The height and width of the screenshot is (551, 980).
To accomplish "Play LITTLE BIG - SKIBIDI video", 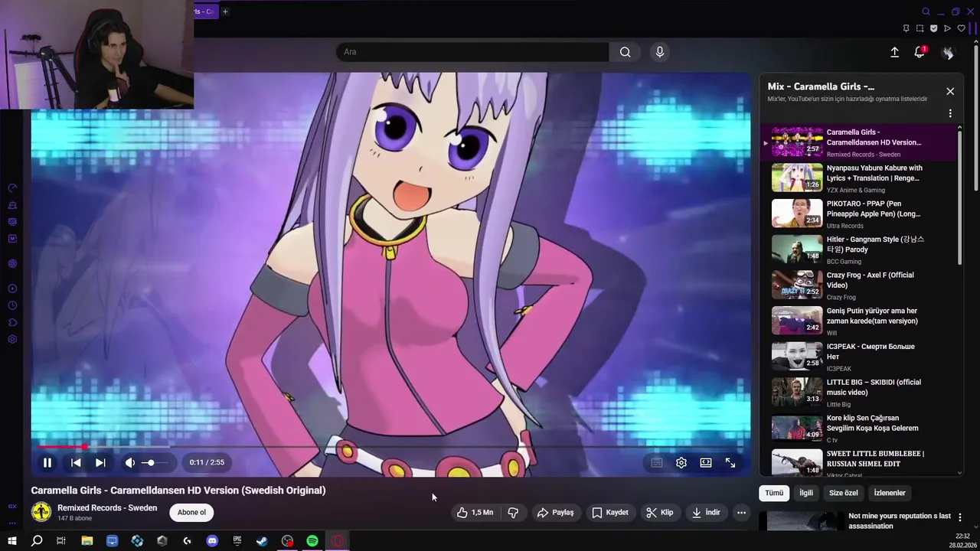I will 857,393.
